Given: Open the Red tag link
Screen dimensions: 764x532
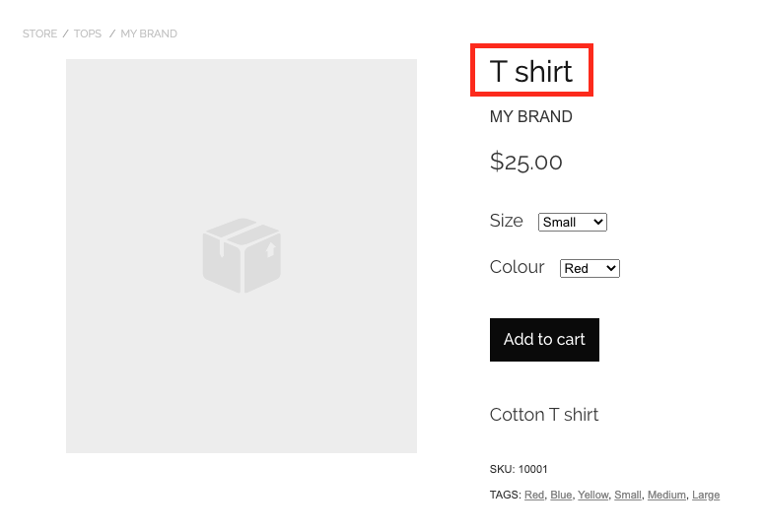Looking at the screenshot, I should tap(534, 495).
